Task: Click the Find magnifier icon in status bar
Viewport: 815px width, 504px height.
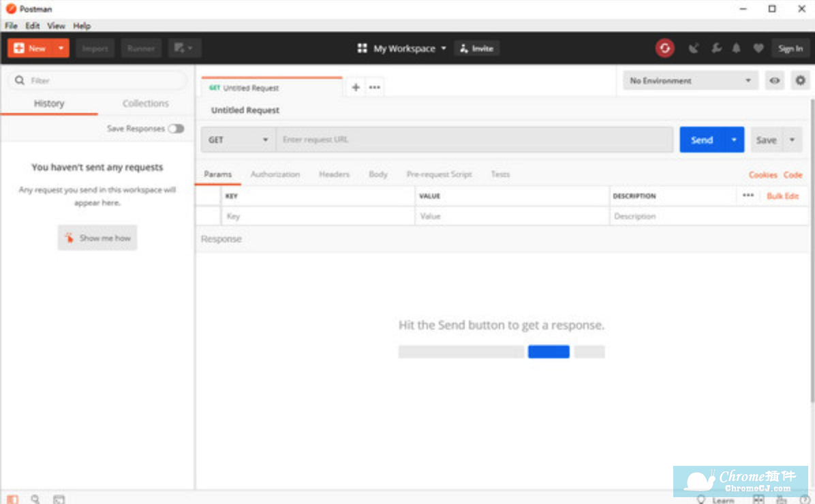Action: [35, 499]
